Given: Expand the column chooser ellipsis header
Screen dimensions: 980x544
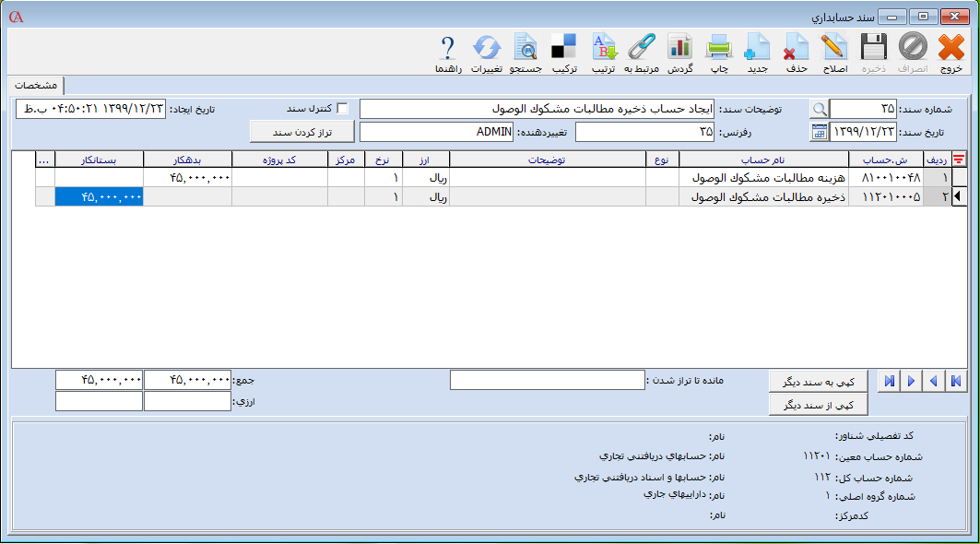Looking at the screenshot, I should coord(44,160).
